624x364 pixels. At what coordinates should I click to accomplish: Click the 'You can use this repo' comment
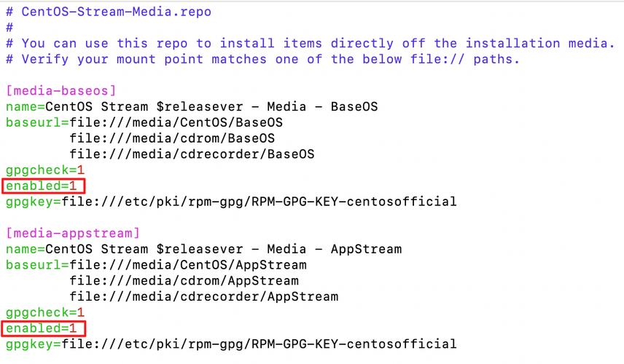[311, 43]
